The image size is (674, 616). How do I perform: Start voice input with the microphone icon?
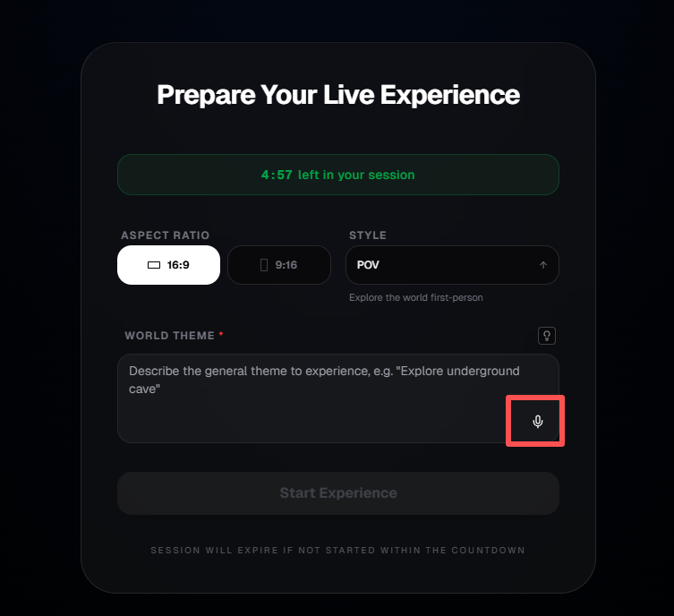point(537,422)
